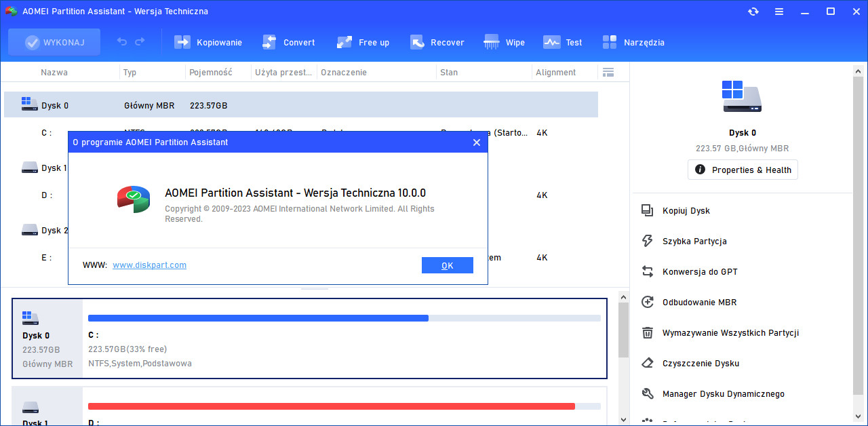Click the AOMEI app icon in title bar

point(11,12)
